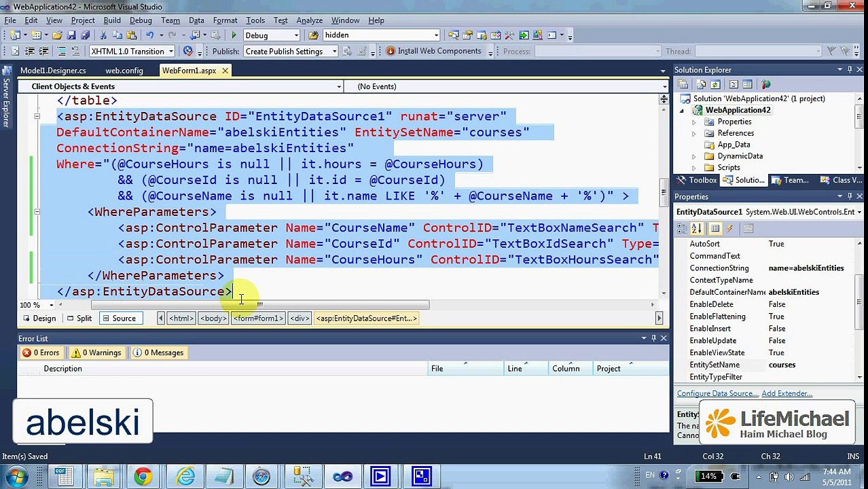Open Solution Explorer Properties icon
This screenshot has height=489, width=868.
pos(683,84)
